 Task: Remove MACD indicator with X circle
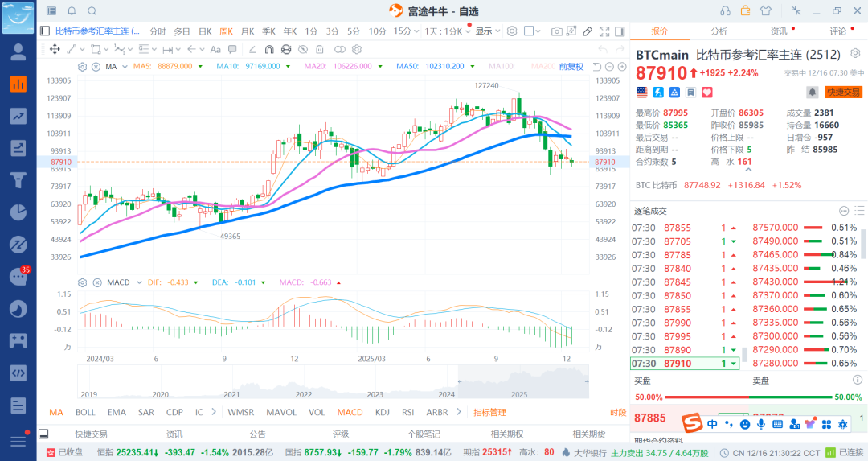tap(97, 282)
